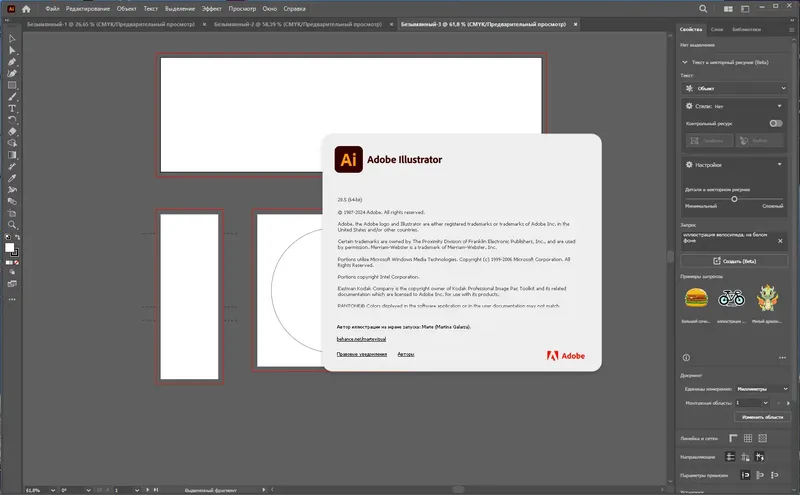Select the Paintbrush tool
This screenshot has height=495, width=800.
[x=12, y=97]
